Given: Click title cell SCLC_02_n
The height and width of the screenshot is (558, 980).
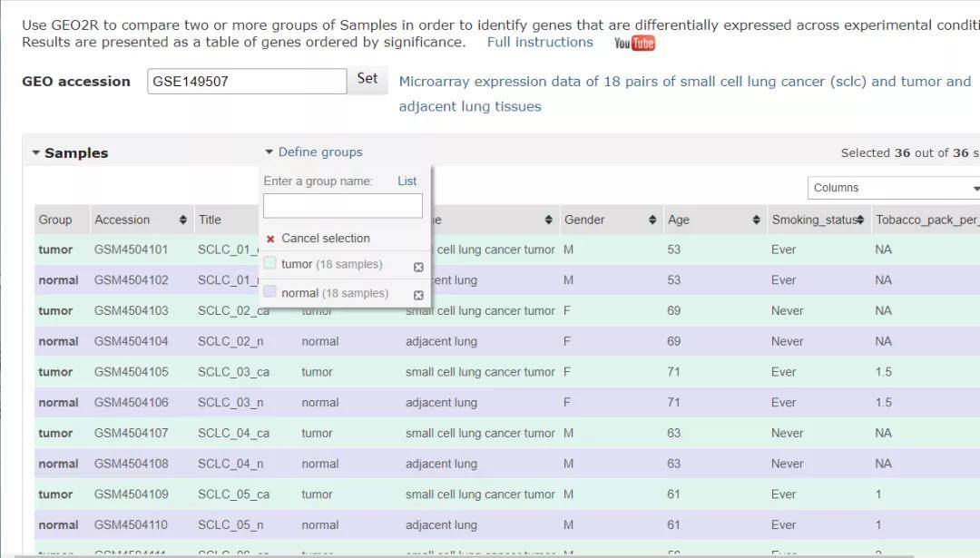Looking at the screenshot, I should (230, 341).
